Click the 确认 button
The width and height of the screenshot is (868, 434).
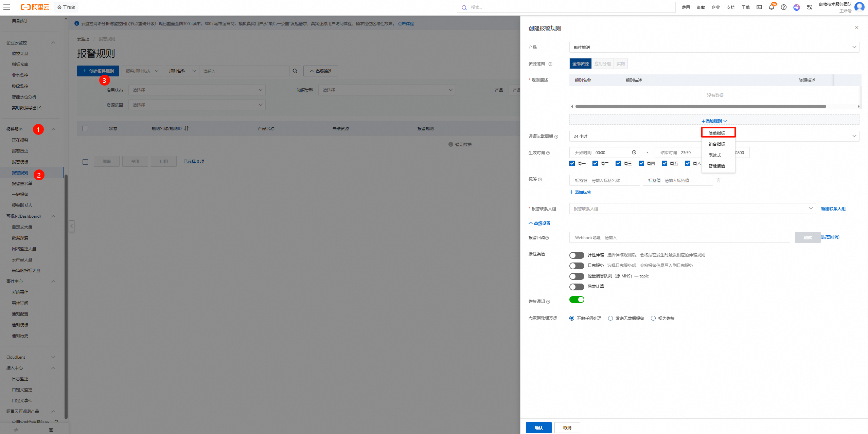click(538, 428)
